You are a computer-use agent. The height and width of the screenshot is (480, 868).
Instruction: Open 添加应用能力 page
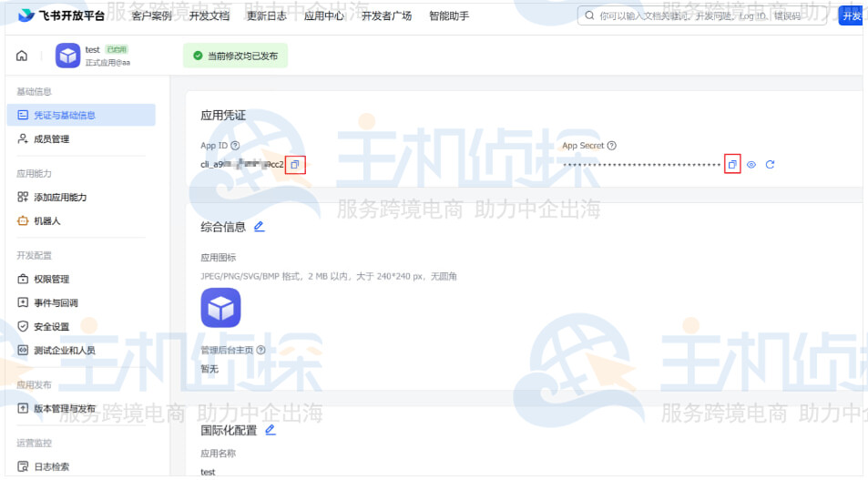click(60, 198)
